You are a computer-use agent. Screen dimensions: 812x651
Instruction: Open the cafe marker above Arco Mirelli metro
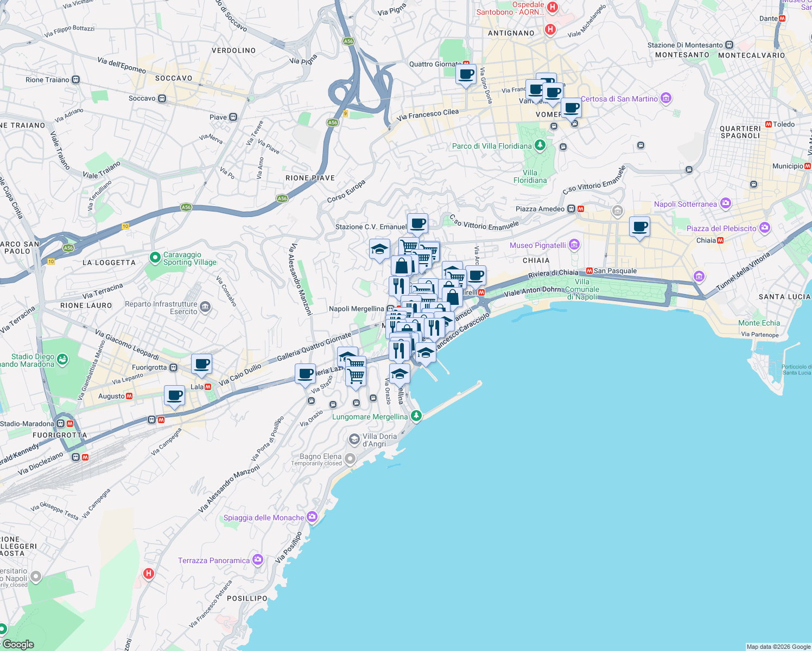(x=475, y=276)
